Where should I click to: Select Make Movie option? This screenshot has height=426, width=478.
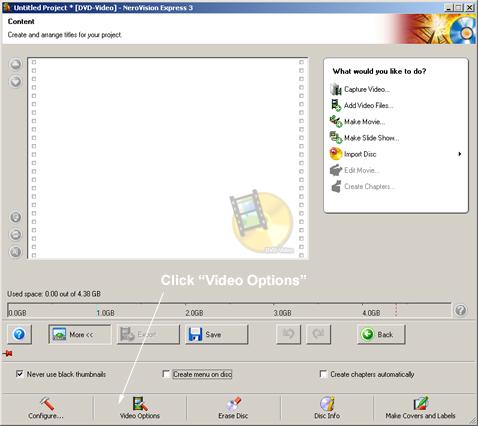coord(358,122)
